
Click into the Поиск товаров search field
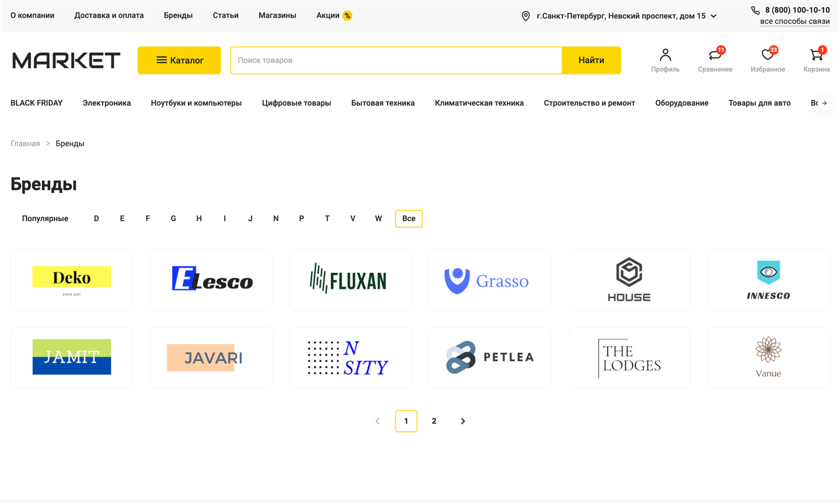point(396,60)
